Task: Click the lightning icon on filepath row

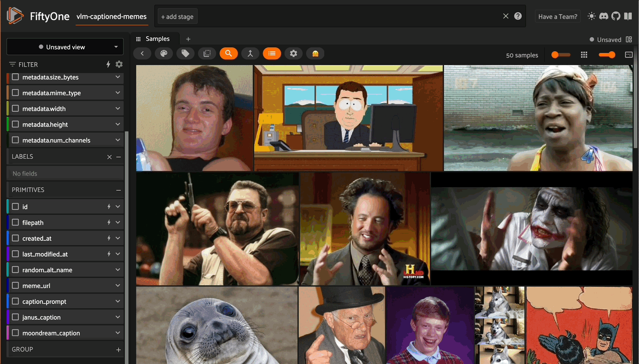Action: pos(109,223)
